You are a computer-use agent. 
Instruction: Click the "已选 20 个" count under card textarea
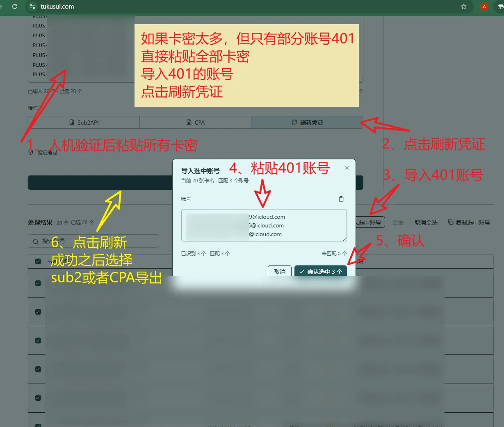coord(71,91)
